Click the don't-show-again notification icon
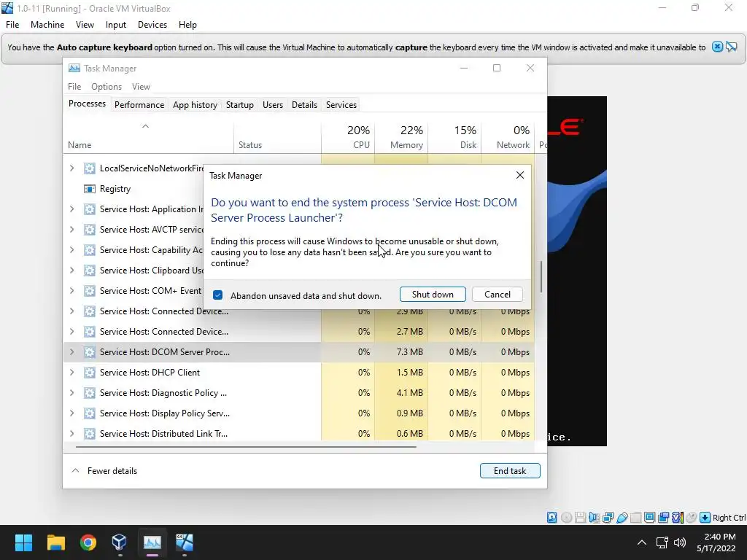The width and height of the screenshot is (747, 560). click(731, 47)
